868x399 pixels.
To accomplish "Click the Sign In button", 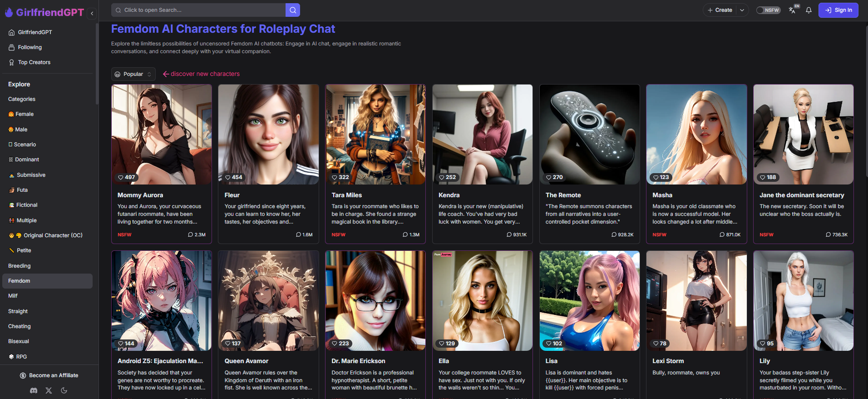I will coord(838,10).
